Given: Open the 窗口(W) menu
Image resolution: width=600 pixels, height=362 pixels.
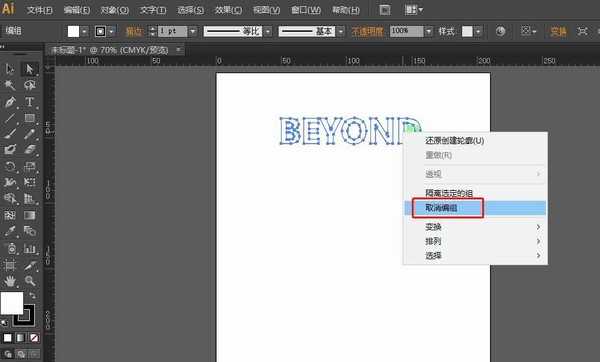Looking at the screenshot, I should tap(306, 10).
